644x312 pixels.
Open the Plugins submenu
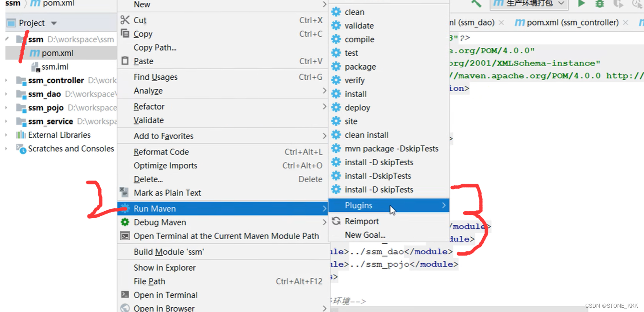(389, 205)
